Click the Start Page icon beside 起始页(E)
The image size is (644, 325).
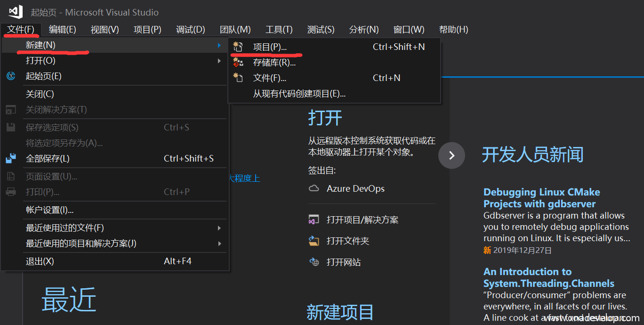[11, 76]
